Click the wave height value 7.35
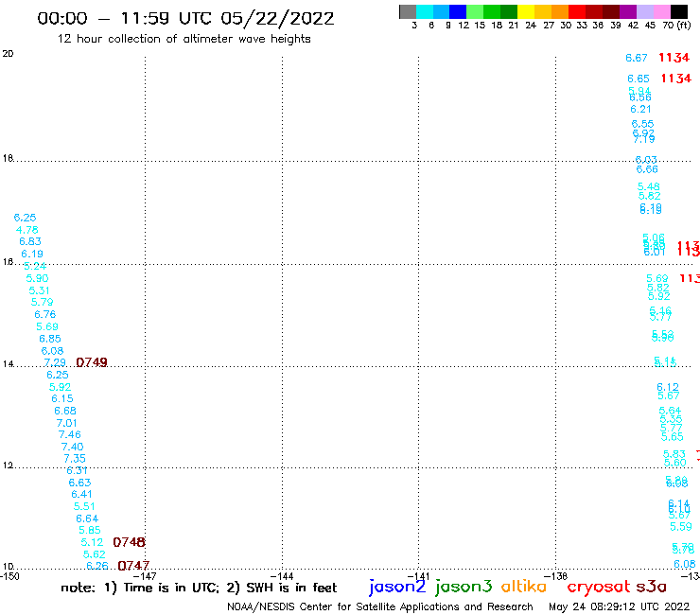The width and height of the screenshot is (700, 615). click(x=75, y=459)
